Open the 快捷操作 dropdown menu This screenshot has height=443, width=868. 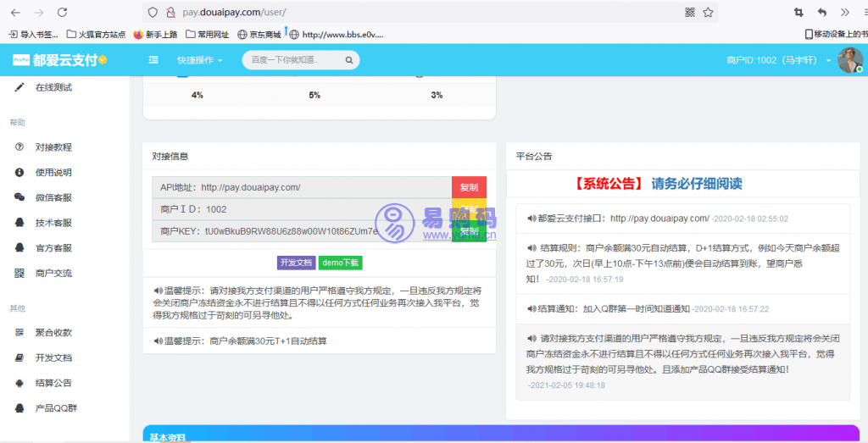199,60
